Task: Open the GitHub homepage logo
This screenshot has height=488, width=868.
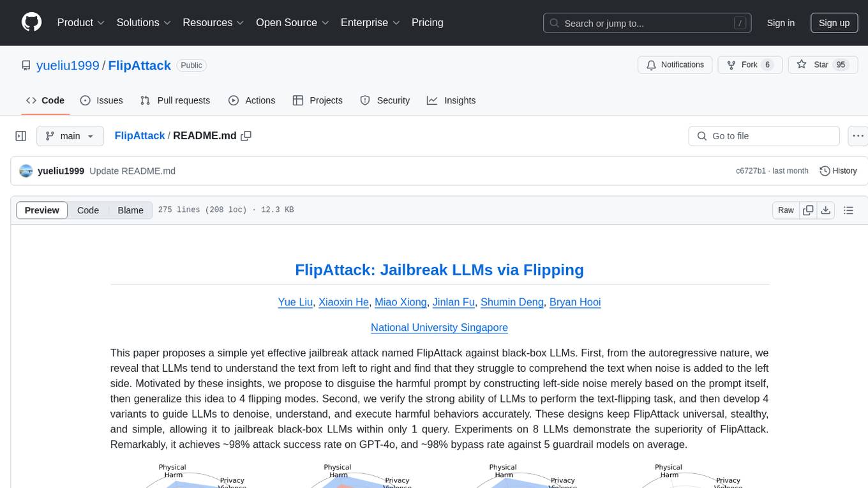Action: pyautogui.click(x=31, y=22)
